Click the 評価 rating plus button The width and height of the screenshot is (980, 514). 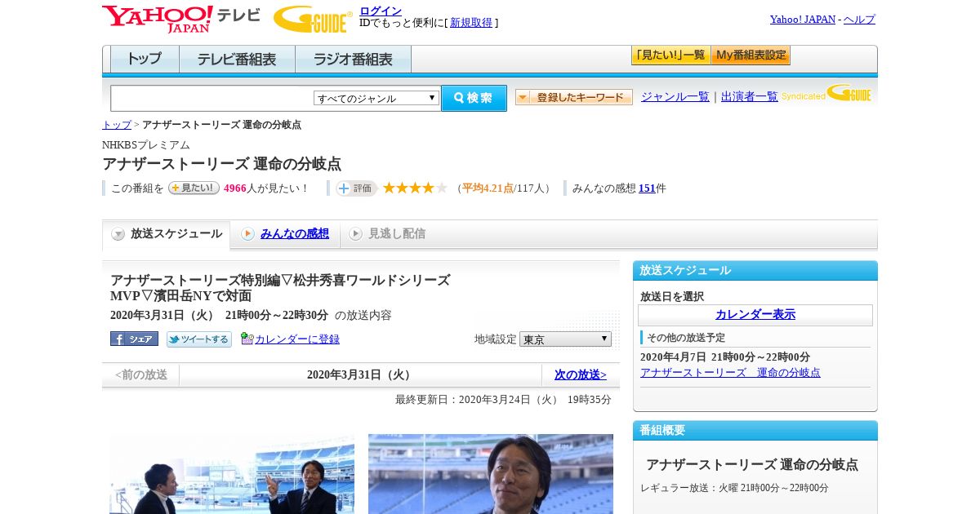356,188
